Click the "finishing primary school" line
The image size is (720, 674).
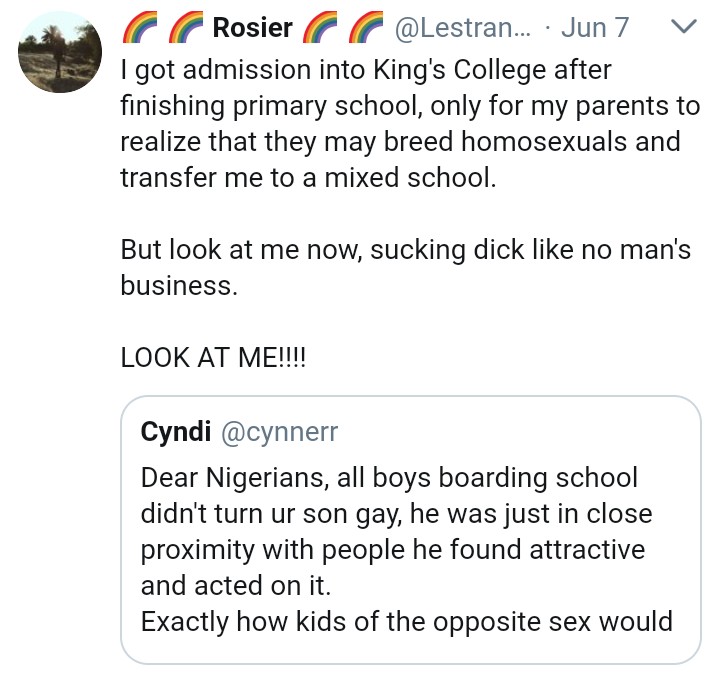pos(410,105)
